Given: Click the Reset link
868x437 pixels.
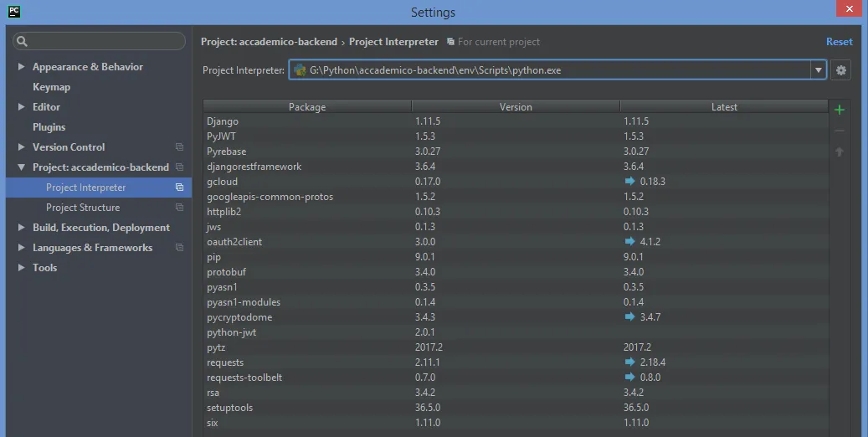Looking at the screenshot, I should [x=840, y=42].
